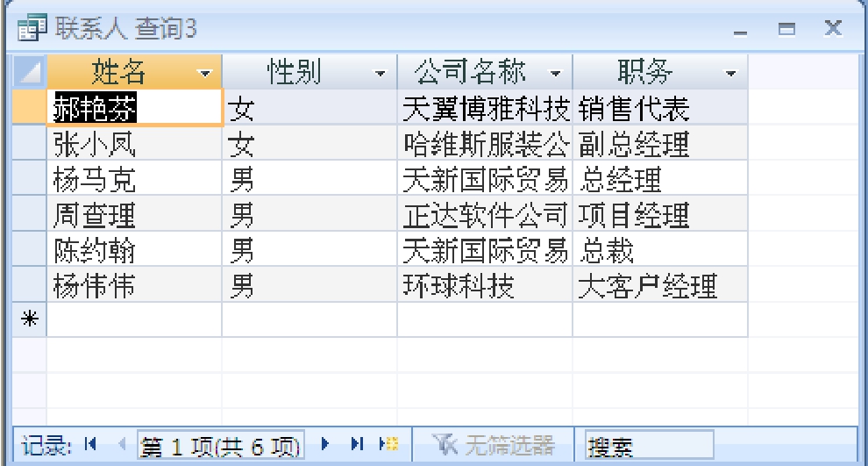Select the 大客户经理 cell
The height and width of the screenshot is (466, 868).
point(659,285)
